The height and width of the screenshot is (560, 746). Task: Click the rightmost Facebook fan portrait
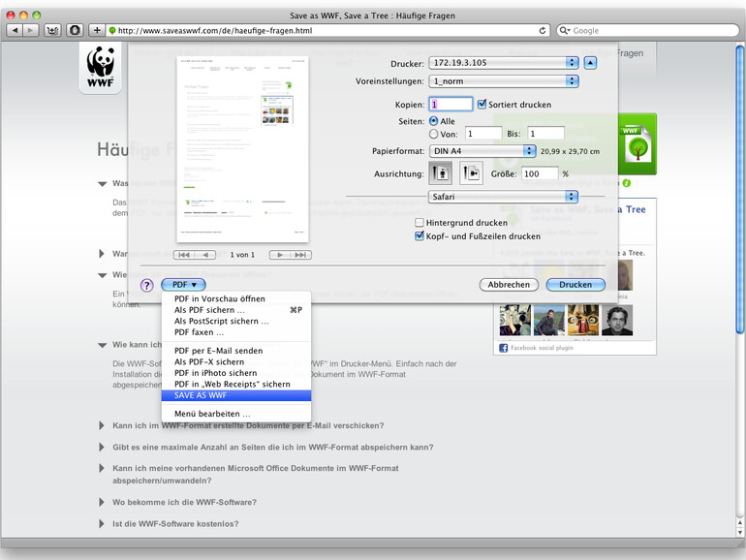(x=617, y=320)
